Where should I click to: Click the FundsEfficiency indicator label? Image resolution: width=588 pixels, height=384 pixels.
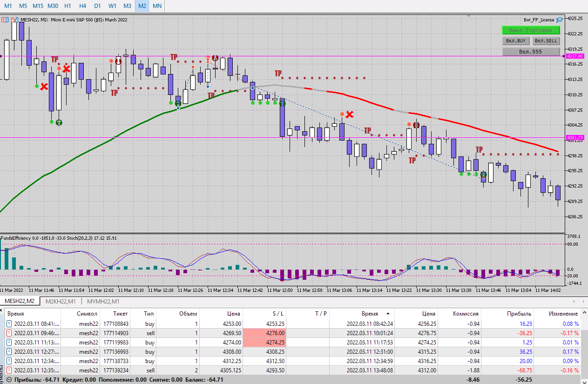(x=16, y=238)
